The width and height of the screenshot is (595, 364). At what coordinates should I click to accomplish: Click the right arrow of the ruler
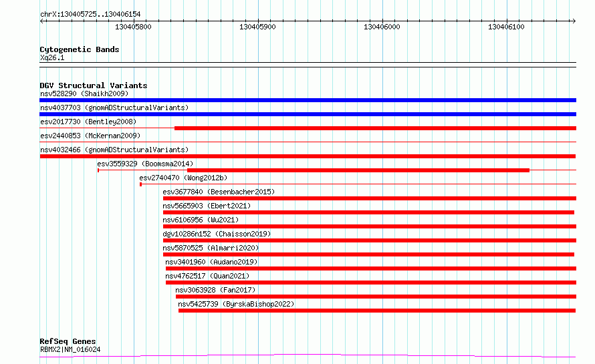[x=574, y=21]
